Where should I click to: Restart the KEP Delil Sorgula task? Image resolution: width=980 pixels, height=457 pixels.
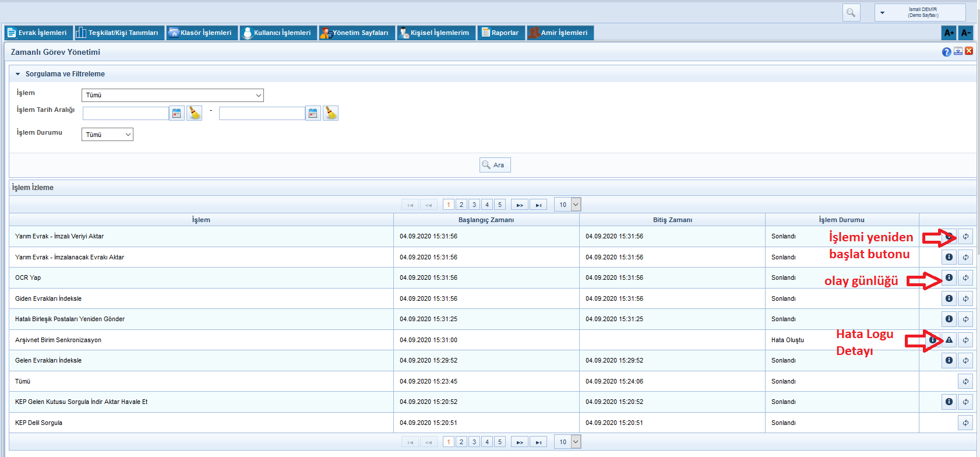tap(965, 423)
